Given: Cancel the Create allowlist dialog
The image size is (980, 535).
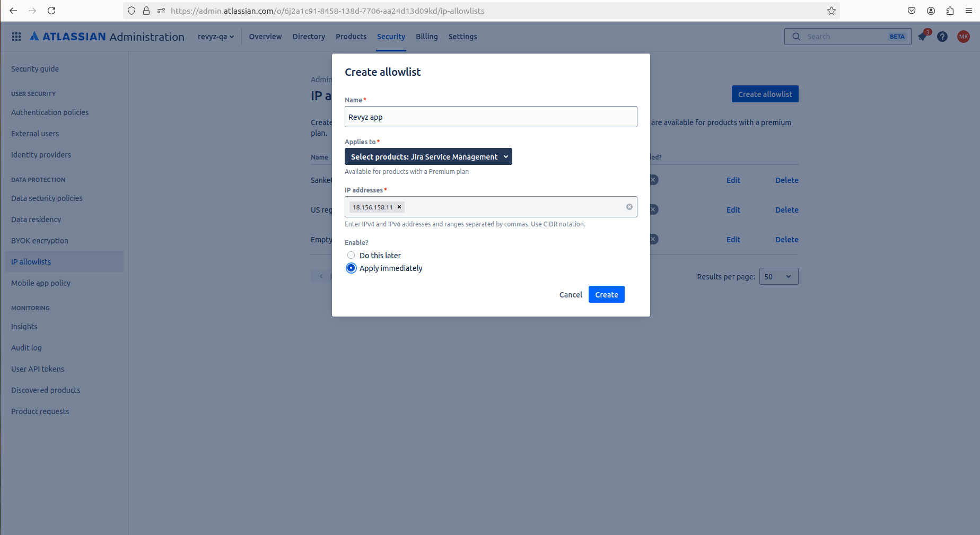Looking at the screenshot, I should [570, 294].
